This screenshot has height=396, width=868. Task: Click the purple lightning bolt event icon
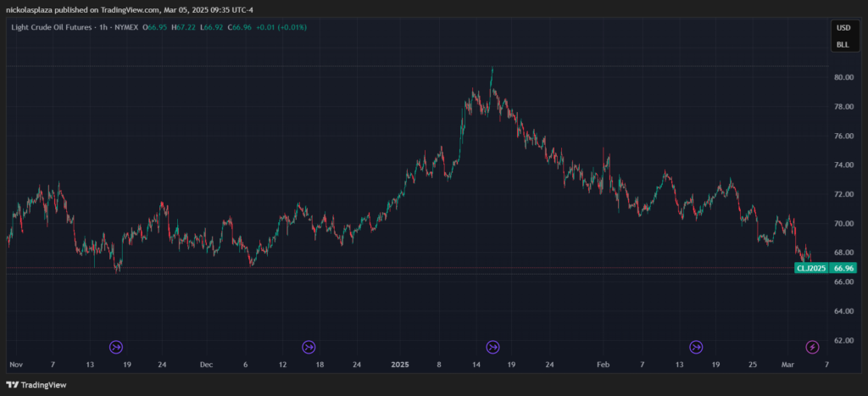[812, 346]
